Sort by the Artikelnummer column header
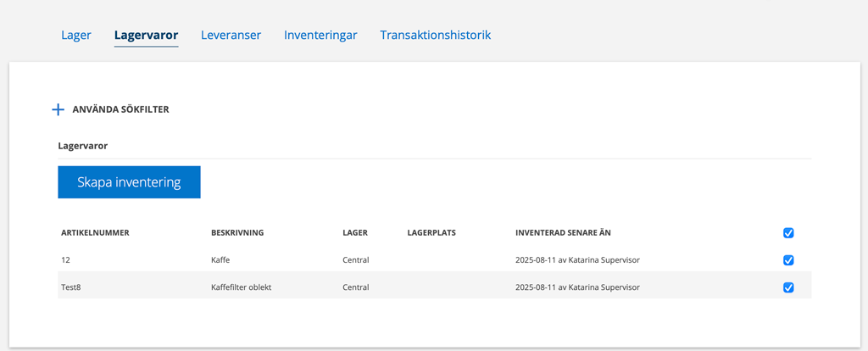 click(95, 232)
